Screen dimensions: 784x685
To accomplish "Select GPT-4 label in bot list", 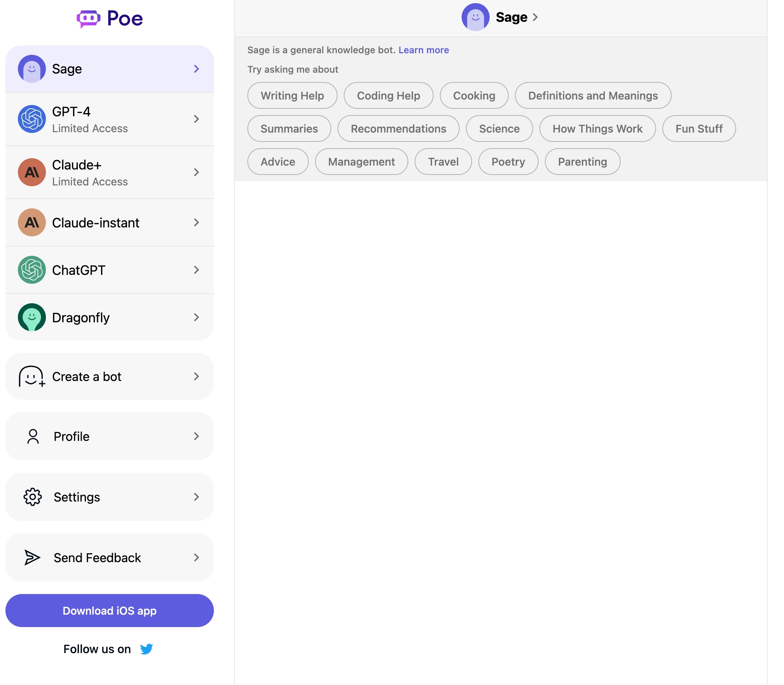I will [71, 112].
